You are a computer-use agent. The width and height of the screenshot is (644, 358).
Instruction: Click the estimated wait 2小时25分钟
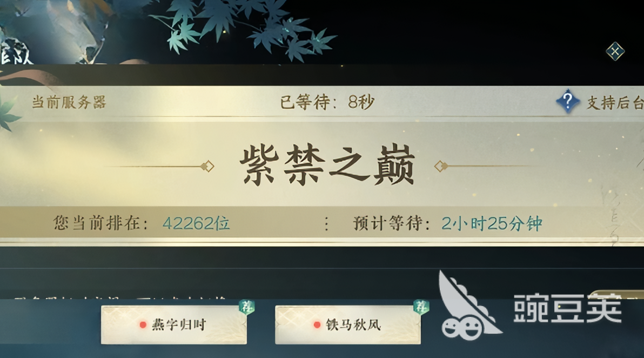click(x=492, y=223)
